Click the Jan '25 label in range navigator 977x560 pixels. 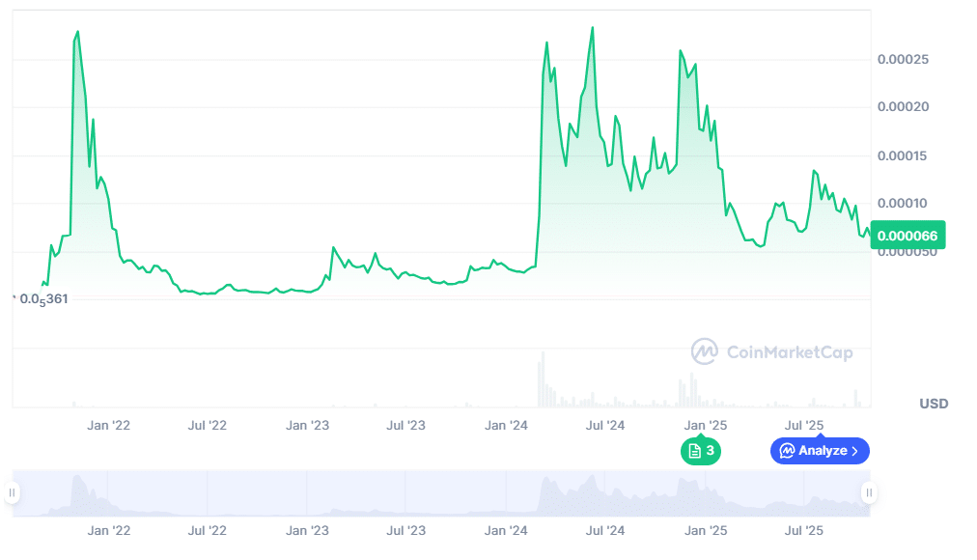(x=705, y=530)
